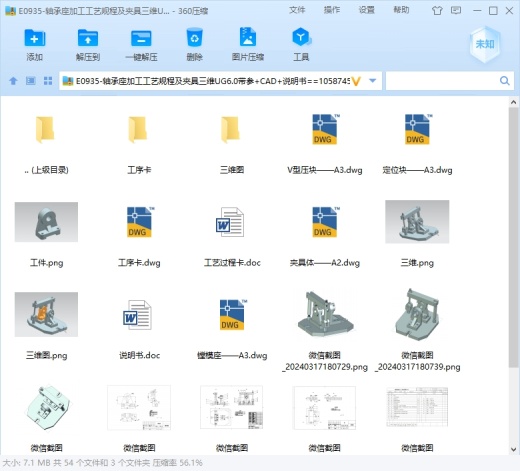Open the 操作 (Operations) menu
This screenshot has height=471, width=520.
click(x=332, y=10)
